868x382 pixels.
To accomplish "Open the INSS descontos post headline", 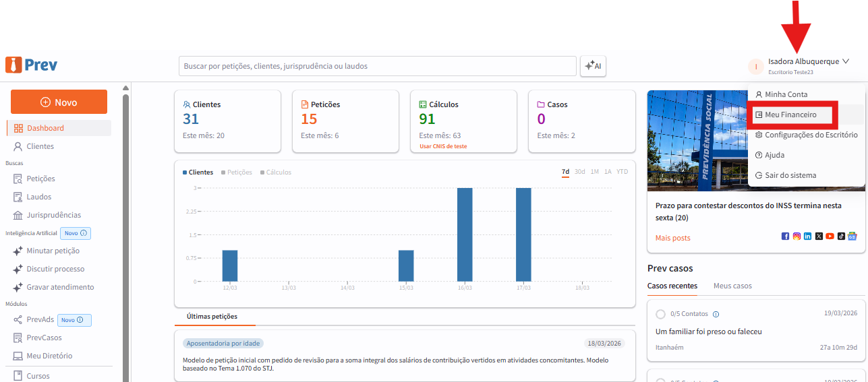I will 749,212.
